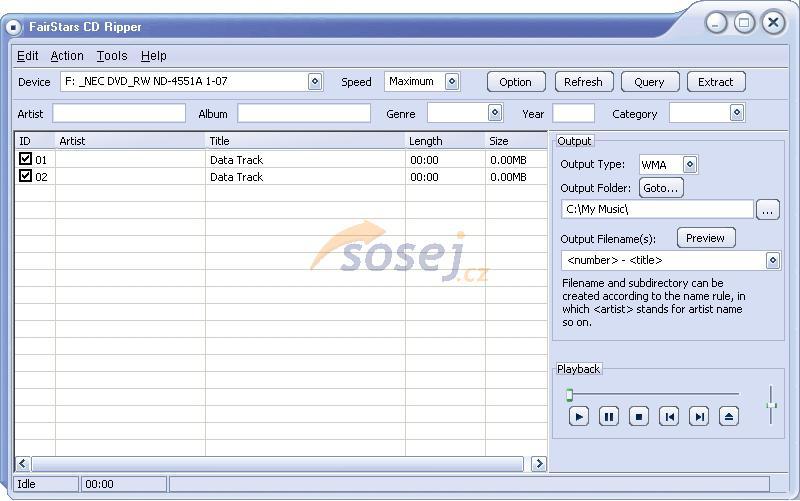Click the Option button
The image size is (800, 501).
516,82
